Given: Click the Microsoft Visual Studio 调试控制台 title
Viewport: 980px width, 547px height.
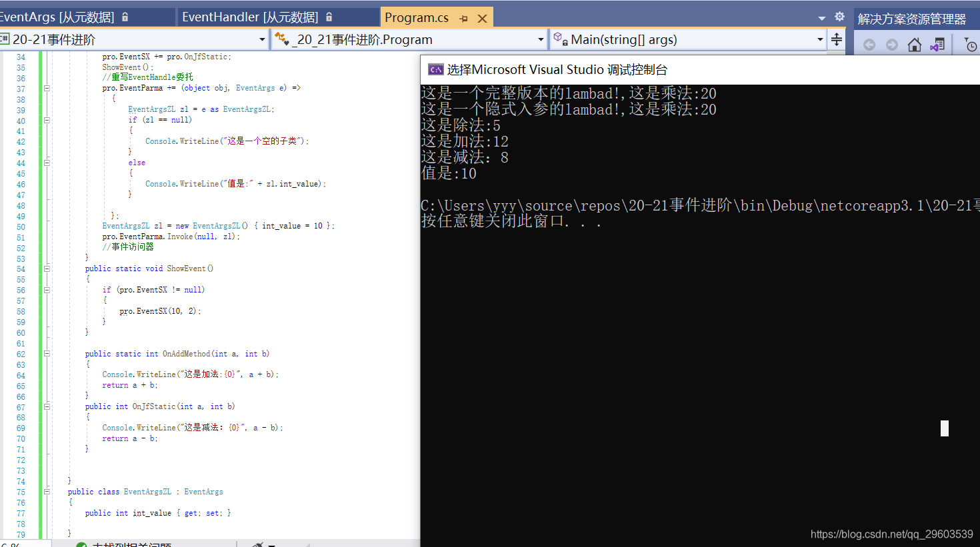Looking at the screenshot, I should click(x=557, y=69).
